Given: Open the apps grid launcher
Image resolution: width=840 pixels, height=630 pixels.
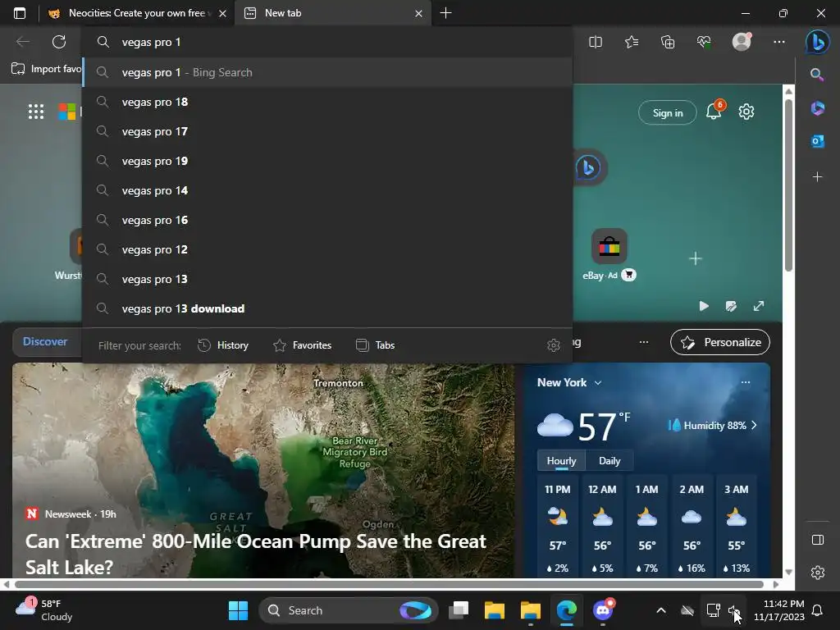Looking at the screenshot, I should click(x=36, y=112).
